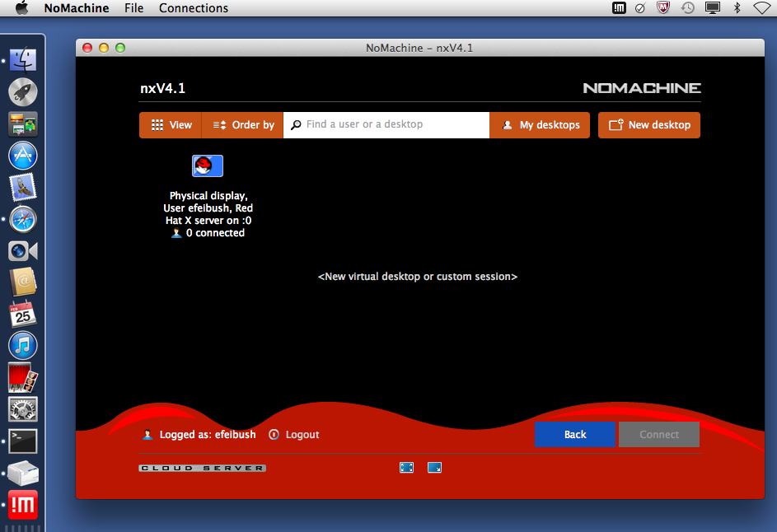Click the NoMachine status icon in menu bar
Viewport: 777px width, 532px height.
point(619,8)
